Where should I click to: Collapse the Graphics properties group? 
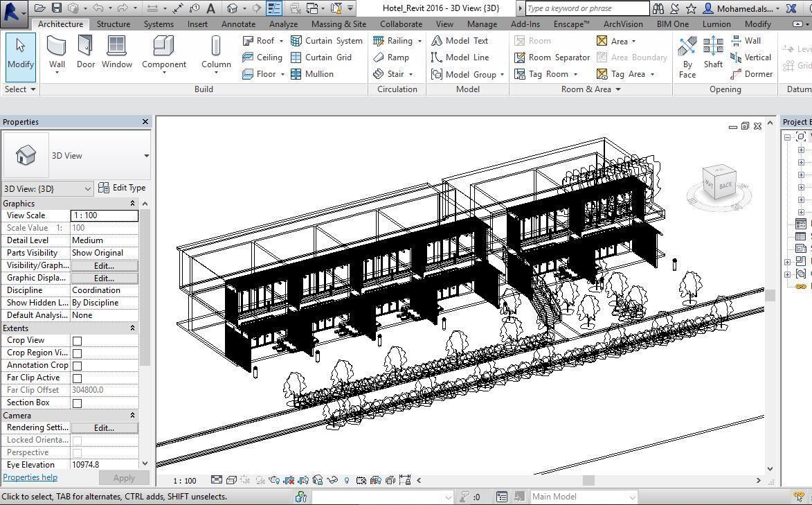132,203
